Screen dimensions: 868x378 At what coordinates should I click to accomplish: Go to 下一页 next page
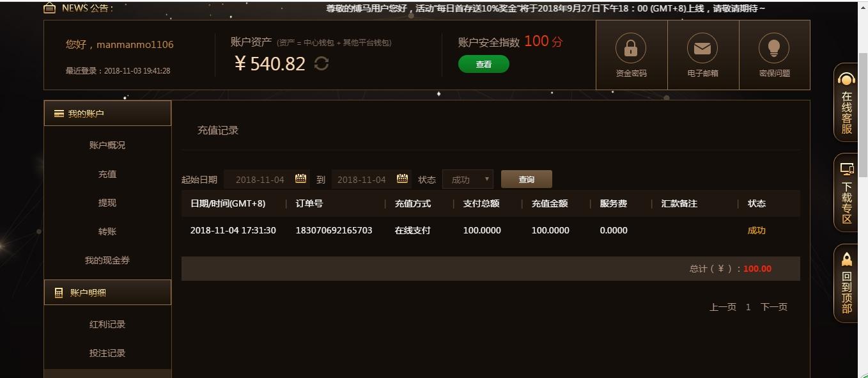coord(773,307)
